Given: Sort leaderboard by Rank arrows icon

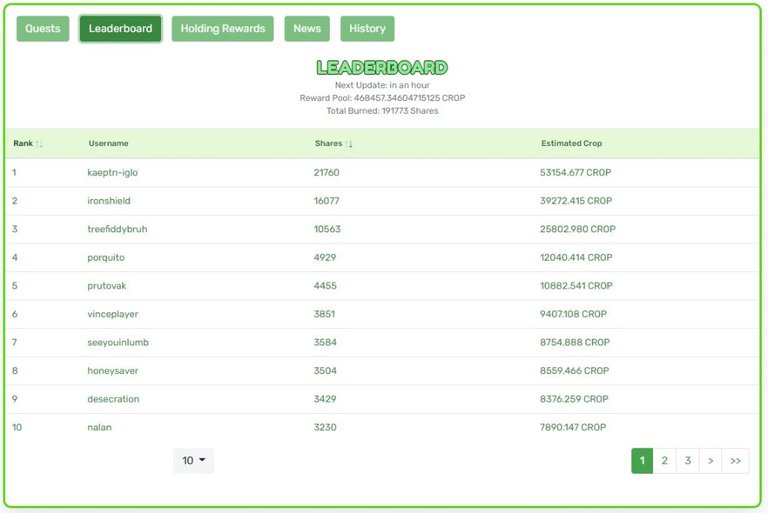Looking at the screenshot, I should 39,144.
